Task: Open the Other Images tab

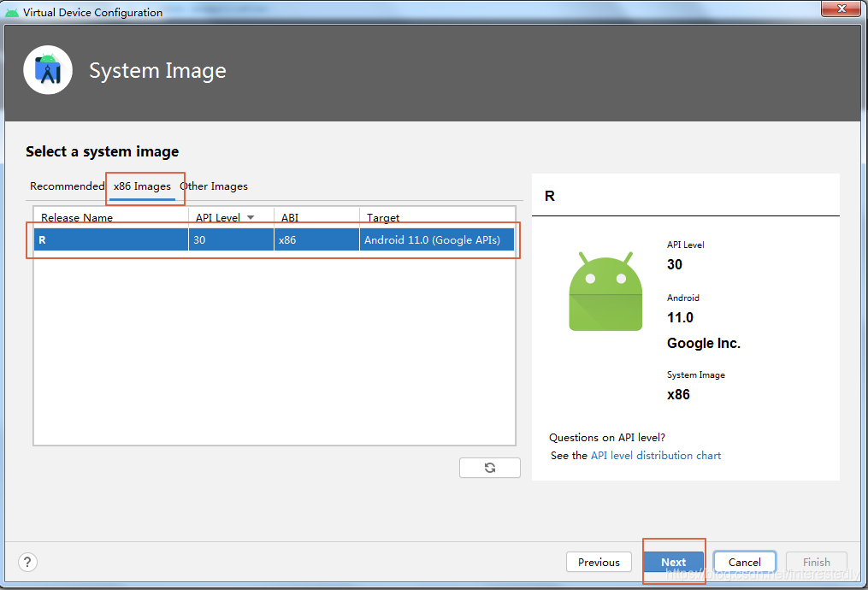Action: coord(214,186)
